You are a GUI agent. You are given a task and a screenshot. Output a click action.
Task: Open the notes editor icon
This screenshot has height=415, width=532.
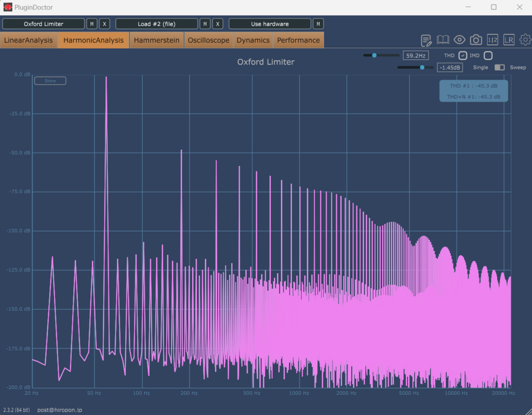click(426, 40)
